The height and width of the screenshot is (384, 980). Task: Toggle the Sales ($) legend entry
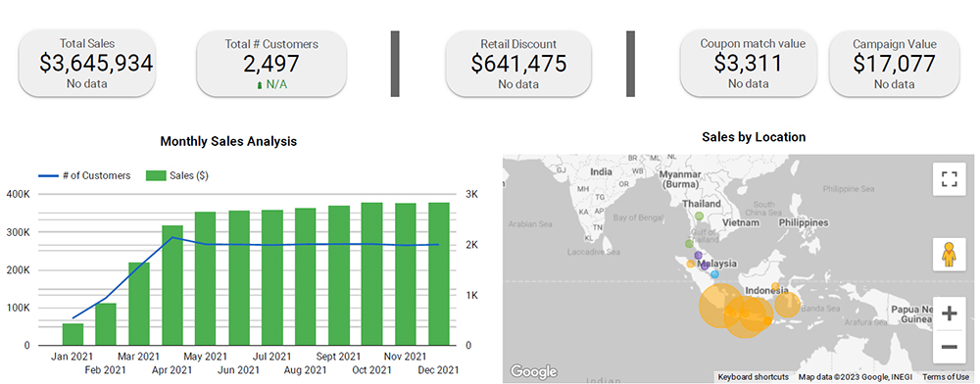tap(176, 176)
